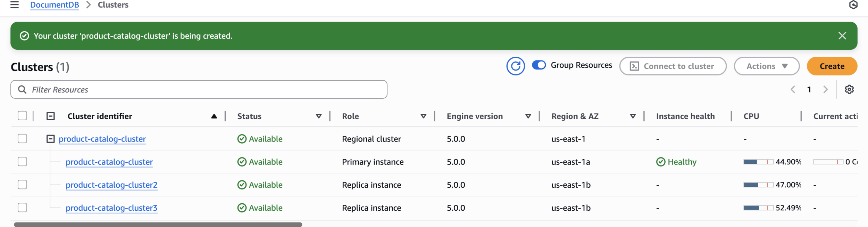Click the 52.49% CPU usage bar
The width and height of the screenshot is (868, 227).
click(x=758, y=208)
